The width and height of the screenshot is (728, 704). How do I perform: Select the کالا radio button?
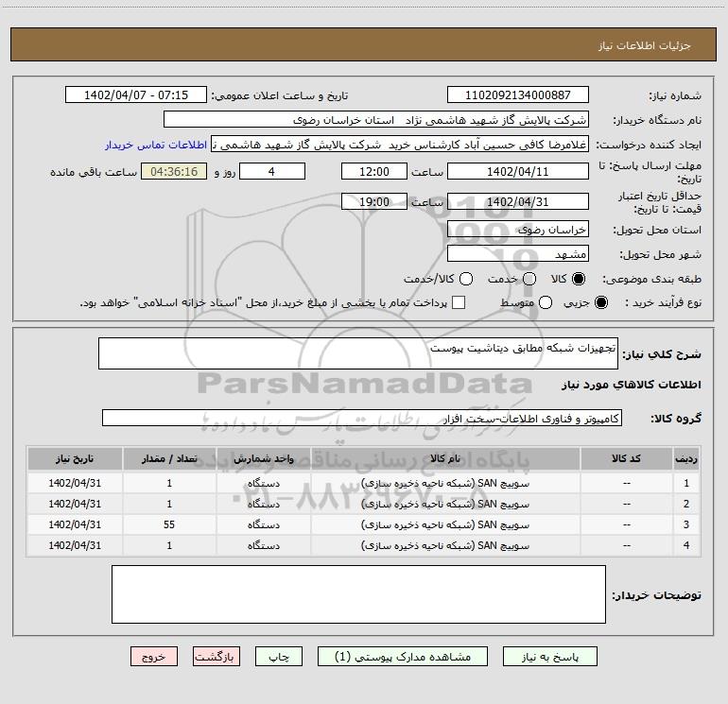tap(579, 279)
